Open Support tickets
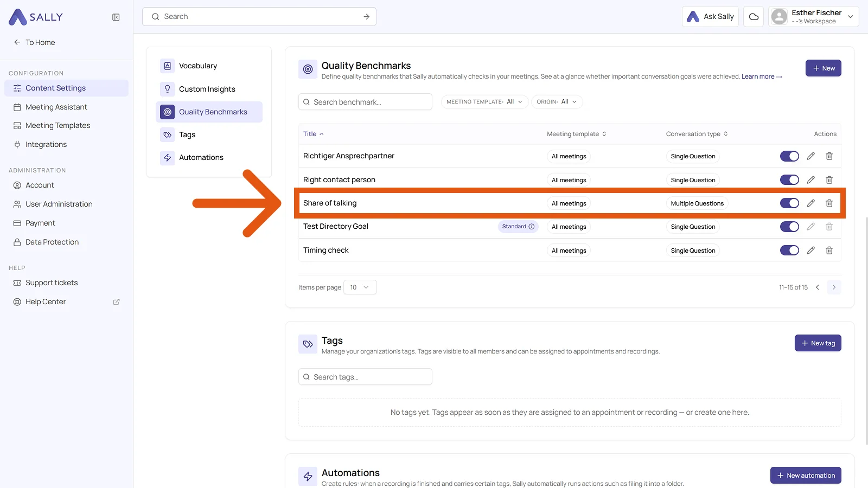868x488 pixels. pos(66,283)
